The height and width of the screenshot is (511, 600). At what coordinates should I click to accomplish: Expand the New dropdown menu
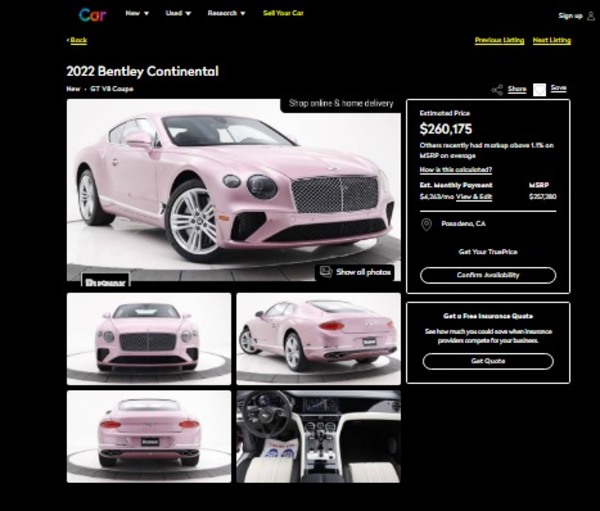click(137, 14)
